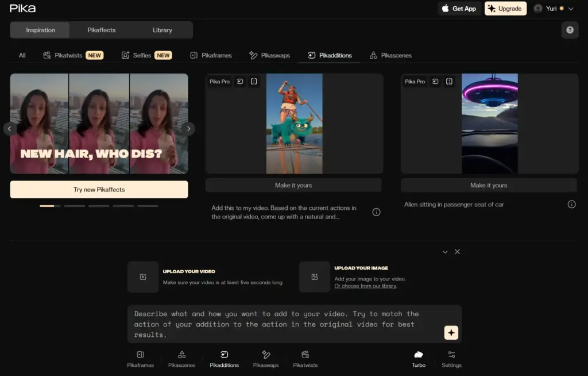The width and height of the screenshot is (588, 376).
Task: Click the 'Alien sitting in passenger seat' prompt text
Action: coord(454,204)
